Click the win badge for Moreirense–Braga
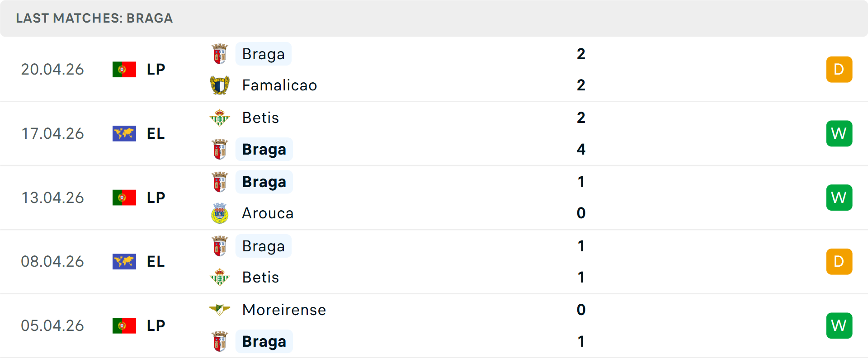868x358 pixels. (x=839, y=325)
